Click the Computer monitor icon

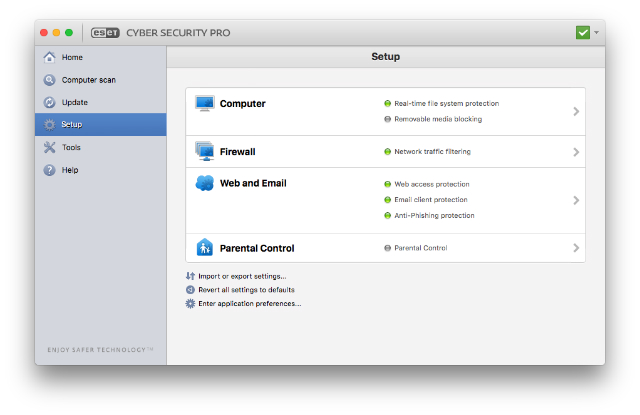tap(204, 103)
